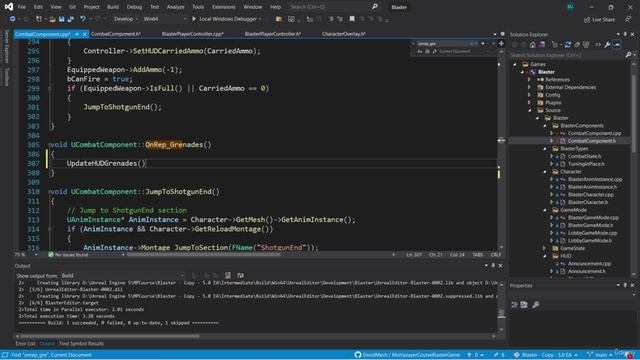Expand the External Dependencies node
The width and height of the screenshot is (640, 360).
point(530,87)
